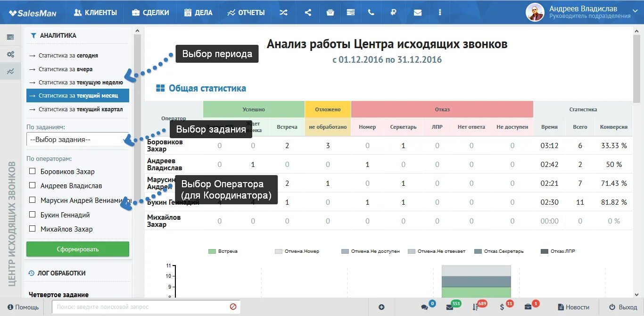Screen dimensions: 644x316
Task: Click the Общая статистика grid icon
Action: [160, 88]
